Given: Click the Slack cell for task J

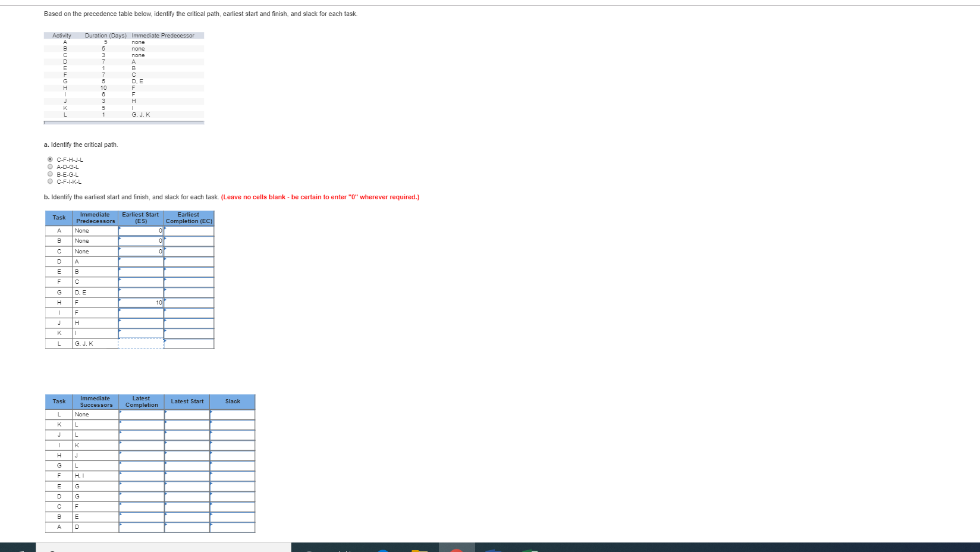Looking at the screenshot, I should (232, 435).
